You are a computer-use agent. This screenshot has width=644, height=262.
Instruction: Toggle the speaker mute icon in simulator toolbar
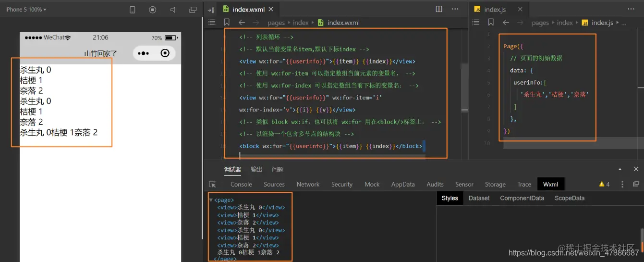[173, 10]
